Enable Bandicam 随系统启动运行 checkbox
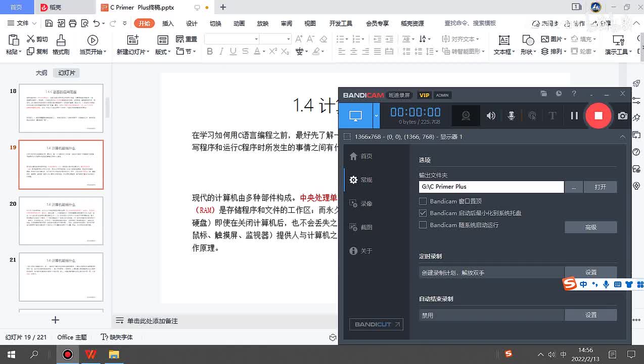The height and width of the screenshot is (364, 644). pyautogui.click(x=423, y=225)
